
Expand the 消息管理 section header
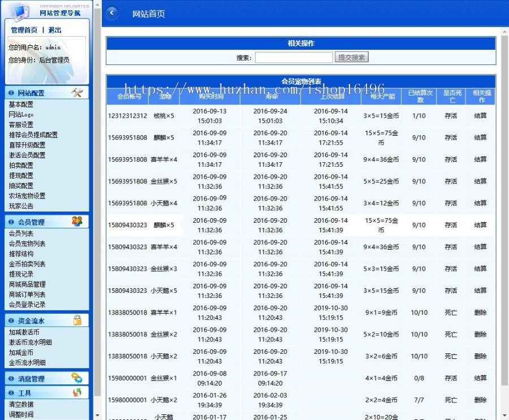[x=47, y=379]
